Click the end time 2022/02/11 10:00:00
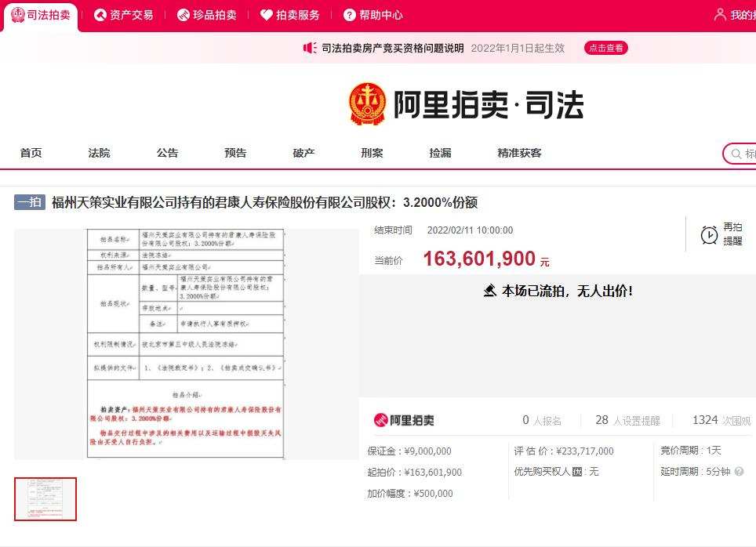756x547 pixels. point(470,230)
